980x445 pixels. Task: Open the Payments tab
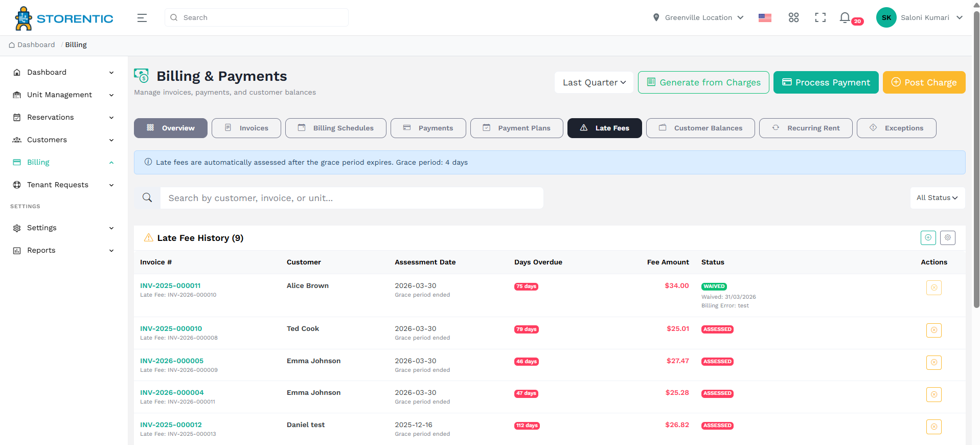[x=428, y=128]
